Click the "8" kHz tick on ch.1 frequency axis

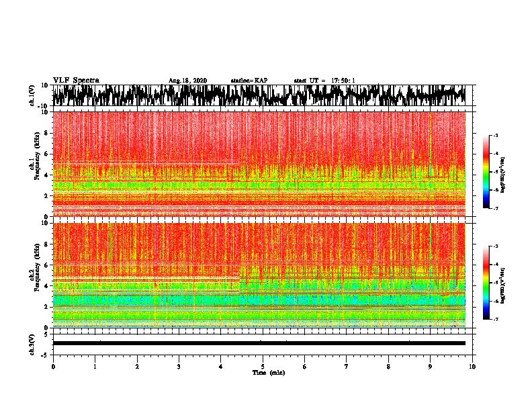(46, 133)
